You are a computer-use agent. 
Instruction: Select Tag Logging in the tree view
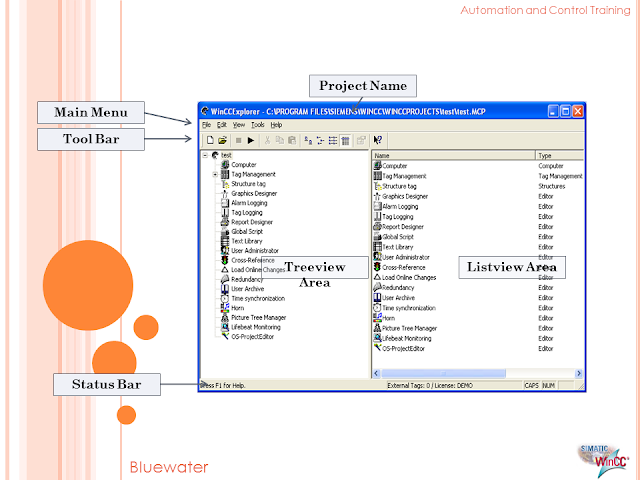click(x=247, y=212)
